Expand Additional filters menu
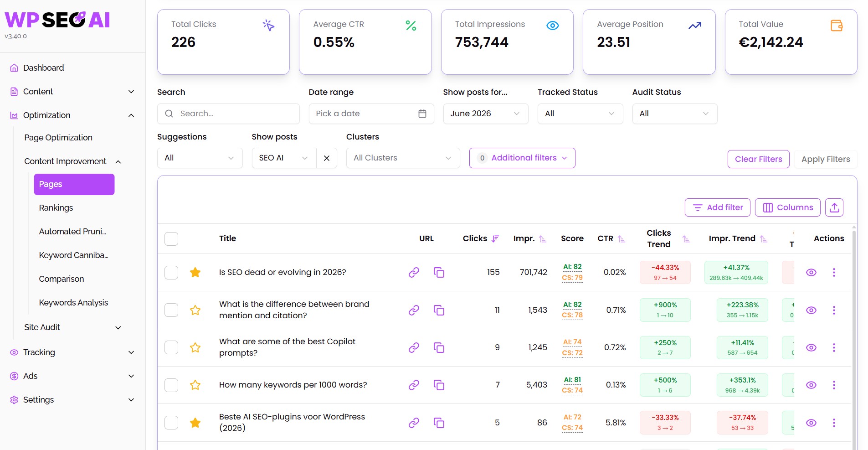Viewport: 868px width, 450px height. tap(522, 158)
